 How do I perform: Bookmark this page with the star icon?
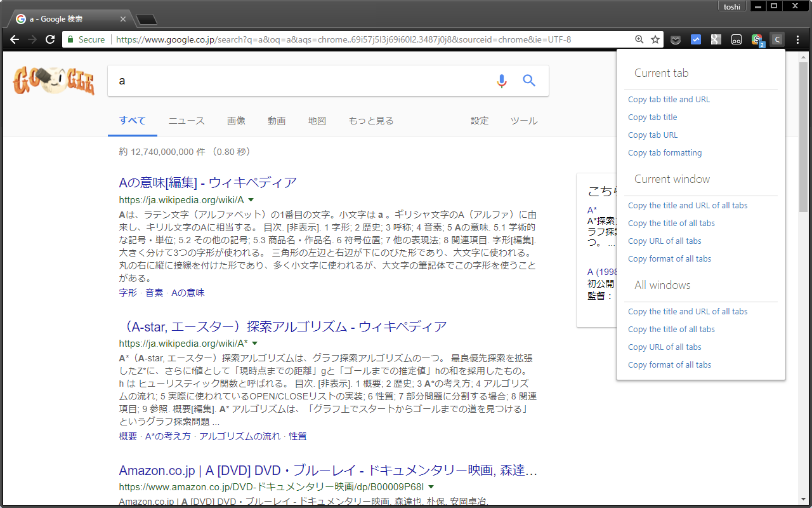click(655, 39)
